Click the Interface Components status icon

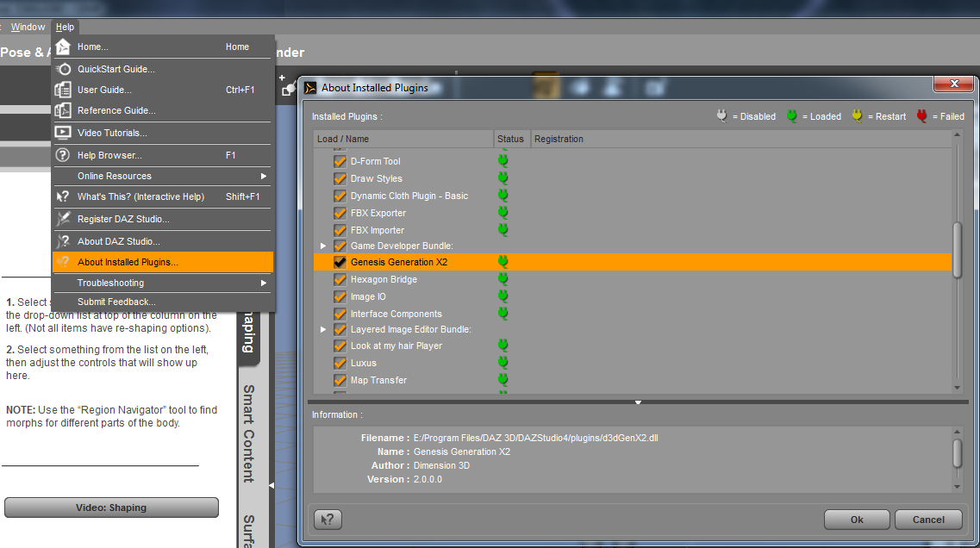(502, 314)
